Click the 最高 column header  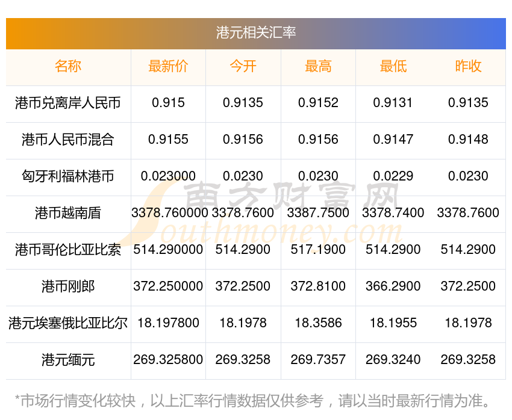[318, 66]
